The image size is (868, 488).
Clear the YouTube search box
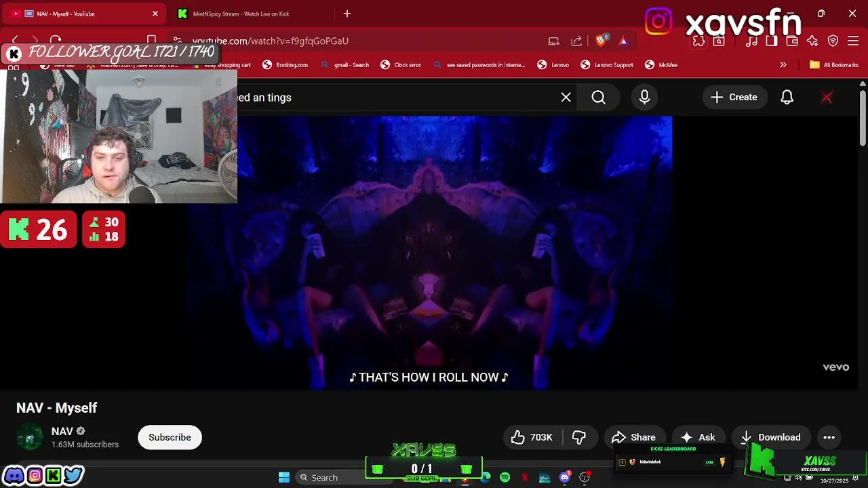566,98
